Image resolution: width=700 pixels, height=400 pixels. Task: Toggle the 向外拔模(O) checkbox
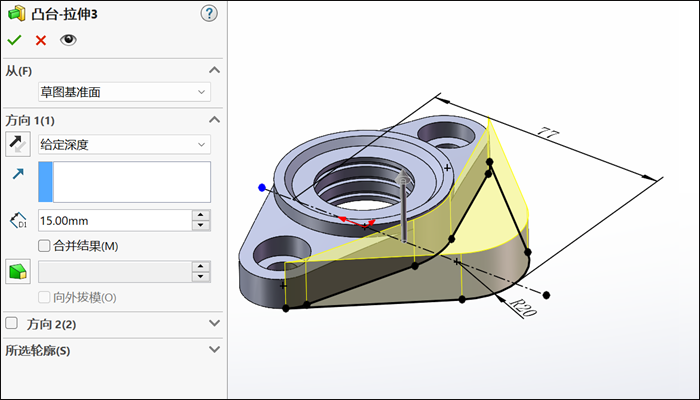coord(44,297)
